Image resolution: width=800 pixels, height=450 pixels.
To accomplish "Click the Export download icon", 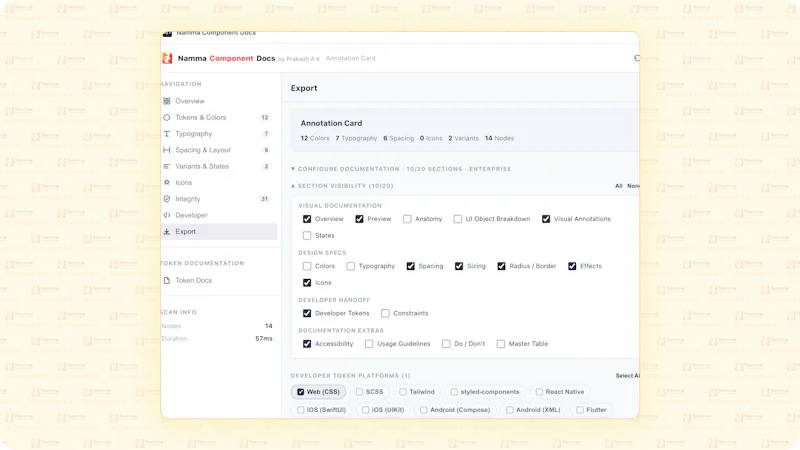I will tap(167, 231).
